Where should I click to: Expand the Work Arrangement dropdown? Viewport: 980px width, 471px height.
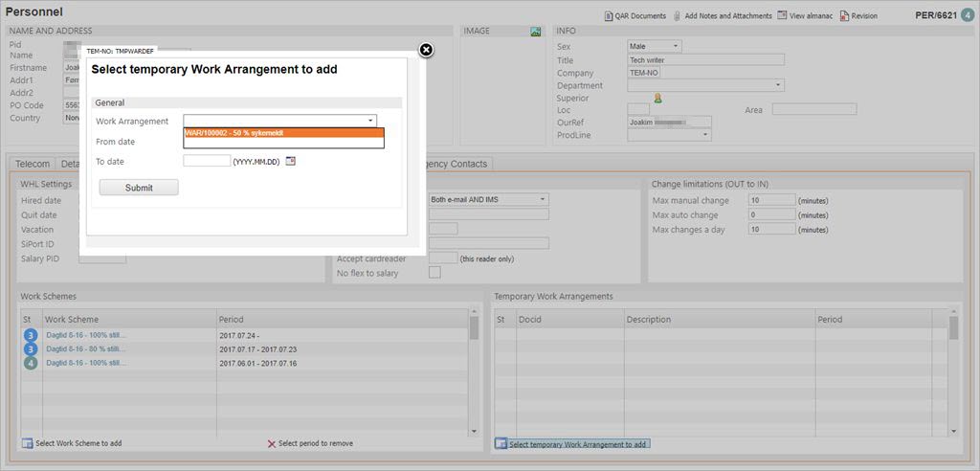pyautogui.click(x=370, y=121)
